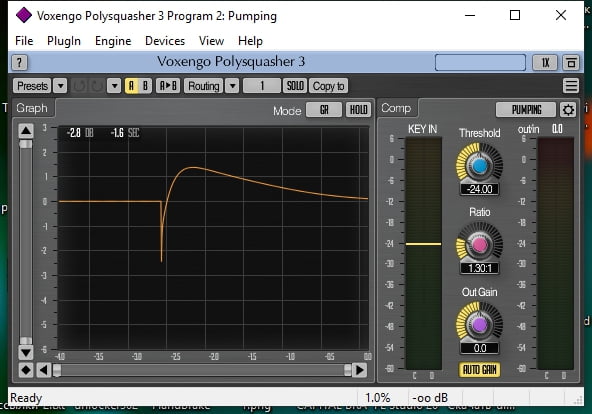
Task: Set oversampling via 1X button
Action: point(545,63)
